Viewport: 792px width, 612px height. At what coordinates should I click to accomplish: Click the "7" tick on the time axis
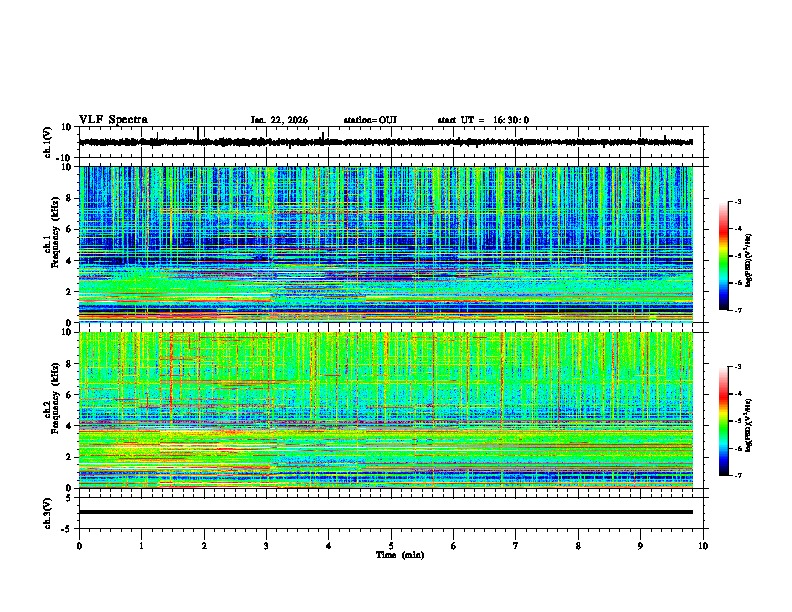[516, 546]
